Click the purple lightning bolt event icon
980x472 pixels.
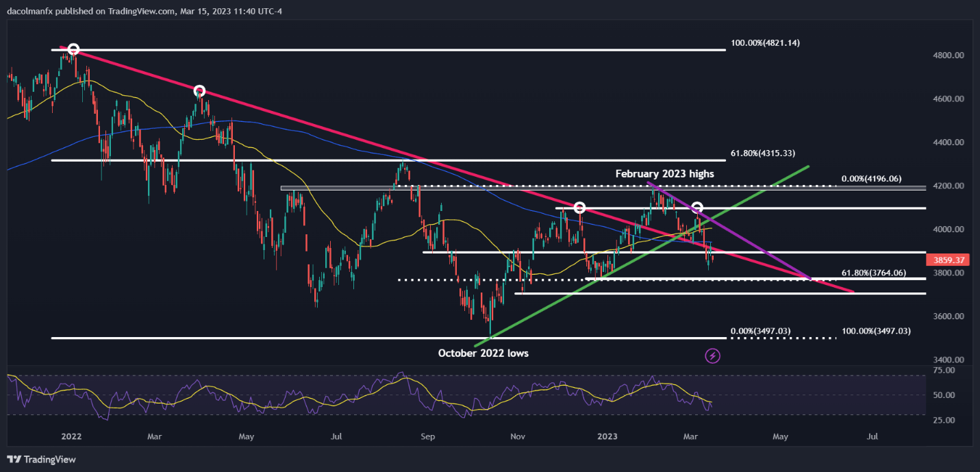[713, 356]
